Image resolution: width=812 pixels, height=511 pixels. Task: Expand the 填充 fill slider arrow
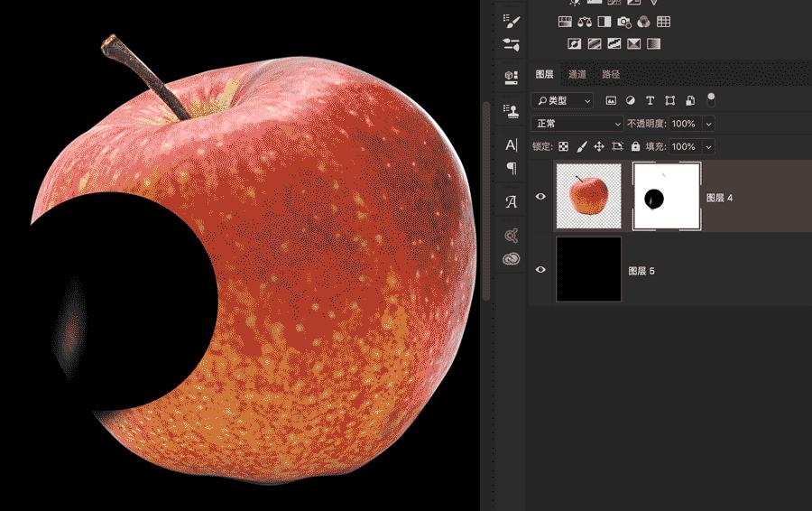[x=708, y=146]
